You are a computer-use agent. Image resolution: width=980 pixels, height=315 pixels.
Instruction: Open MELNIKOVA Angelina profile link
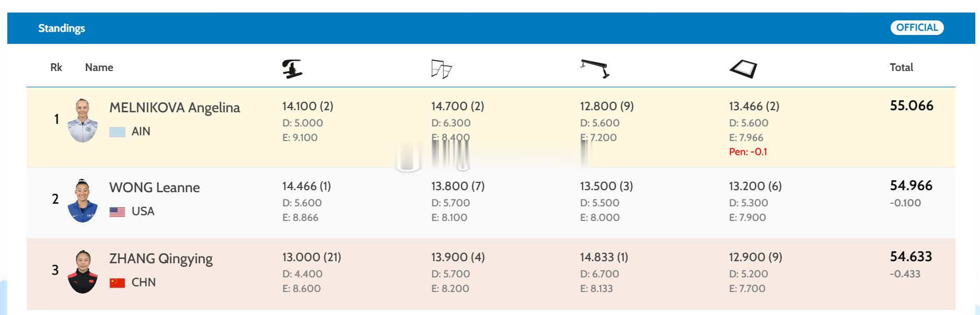click(174, 108)
